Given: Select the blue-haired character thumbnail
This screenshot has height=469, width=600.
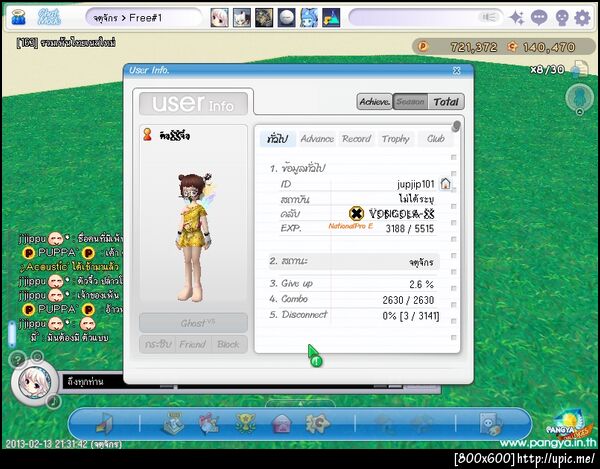Looking at the screenshot, I should [309, 18].
